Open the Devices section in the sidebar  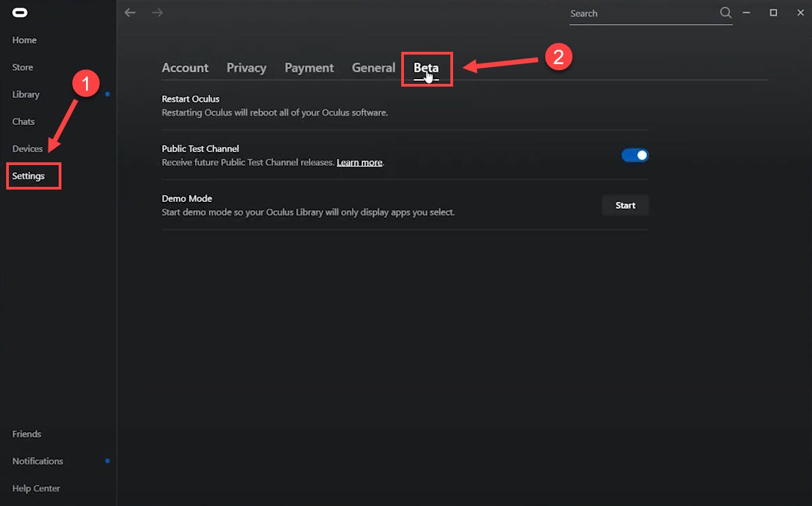tap(27, 148)
